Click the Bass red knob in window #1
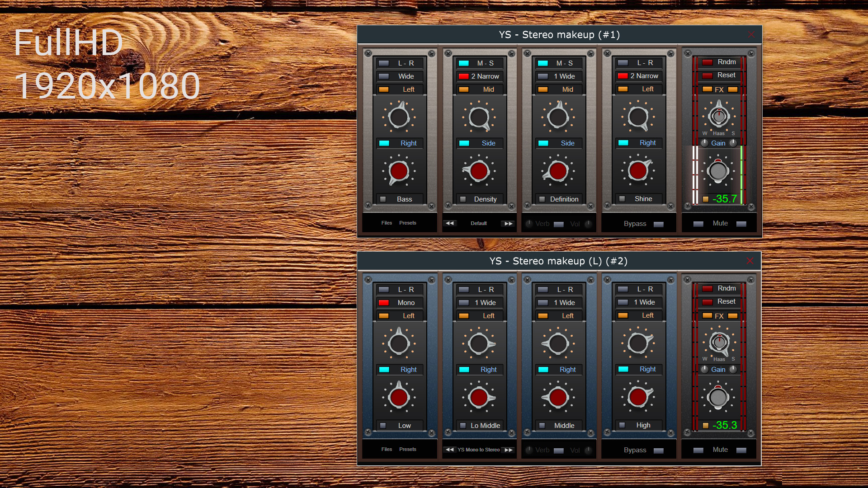868x488 pixels. point(399,171)
